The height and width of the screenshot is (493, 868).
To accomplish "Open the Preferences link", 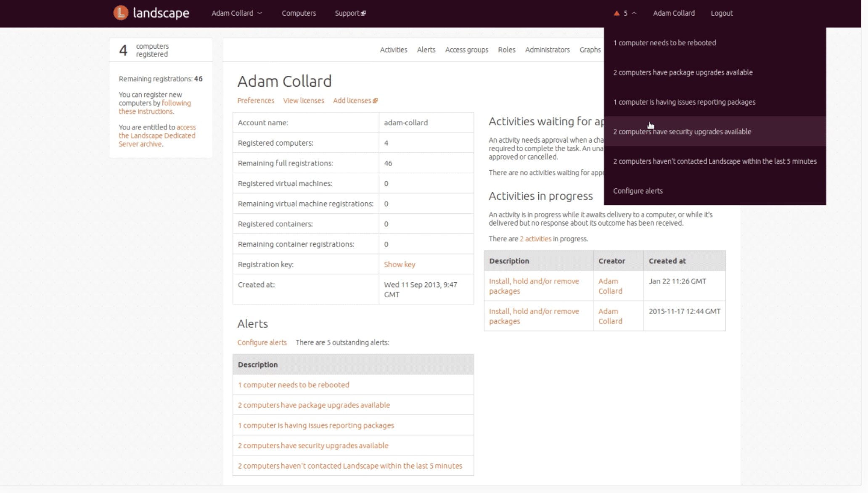I will (x=255, y=101).
